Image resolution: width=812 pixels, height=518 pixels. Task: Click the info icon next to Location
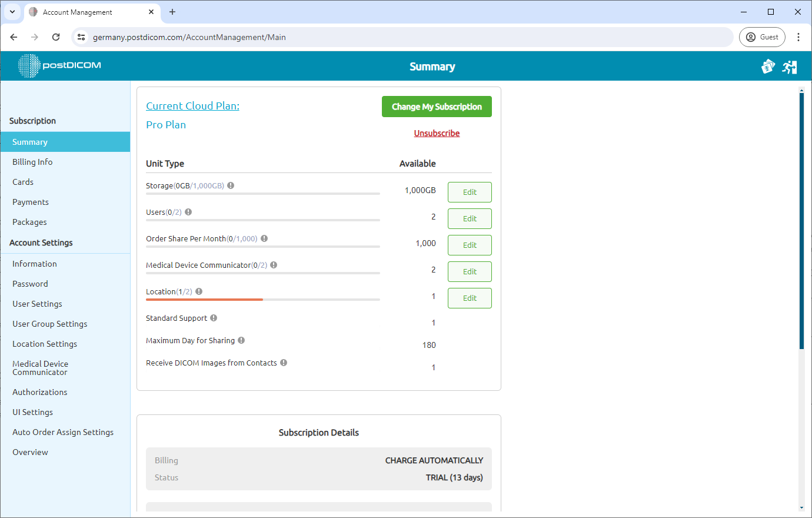(198, 291)
